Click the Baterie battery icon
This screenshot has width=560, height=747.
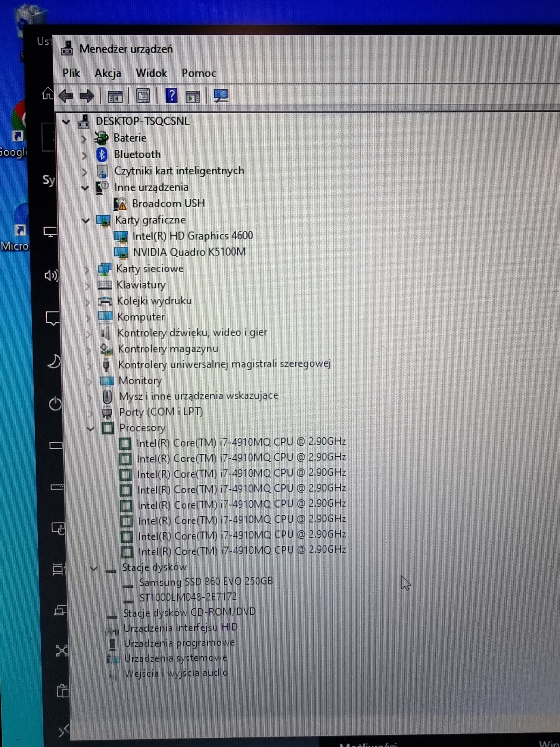101,138
